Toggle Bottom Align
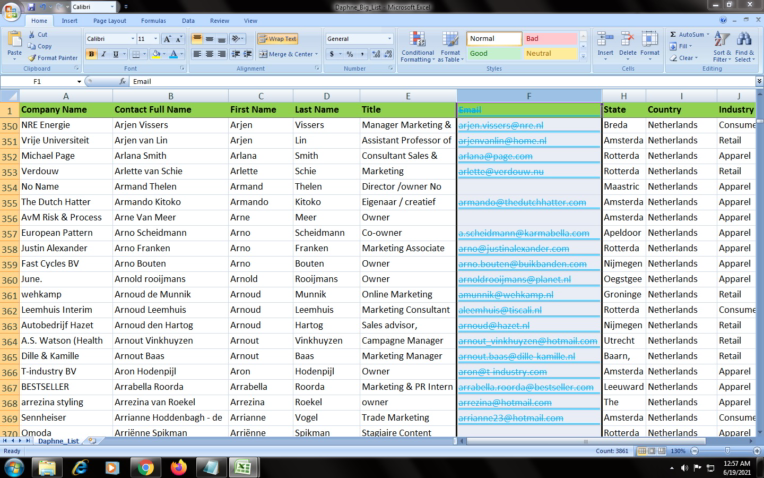The height and width of the screenshot is (478, 764). point(221,38)
